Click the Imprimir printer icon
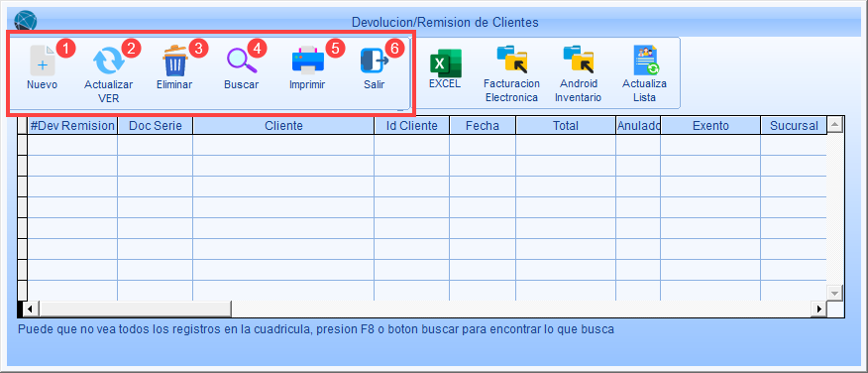The height and width of the screenshot is (373, 868). pyautogui.click(x=308, y=61)
